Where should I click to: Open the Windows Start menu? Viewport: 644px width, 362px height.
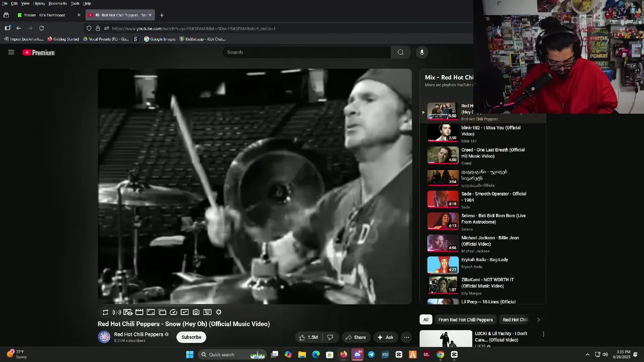click(190, 354)
